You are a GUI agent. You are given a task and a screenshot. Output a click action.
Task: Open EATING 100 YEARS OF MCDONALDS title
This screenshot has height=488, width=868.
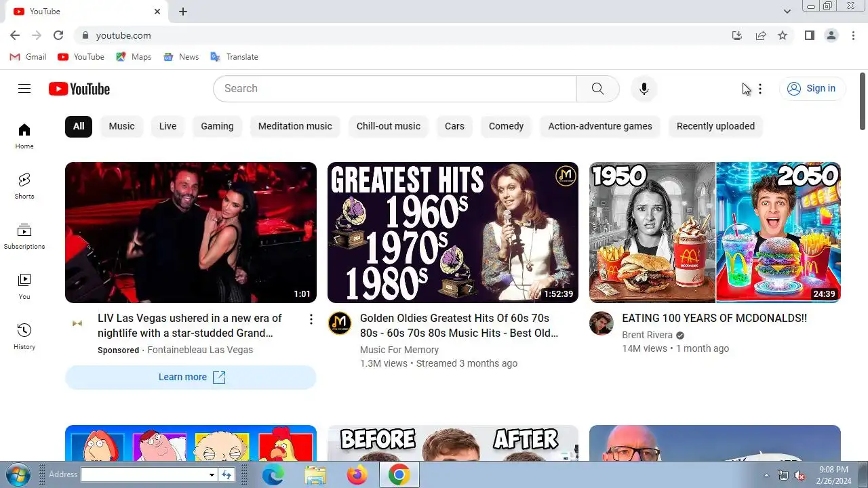(714, 318)
